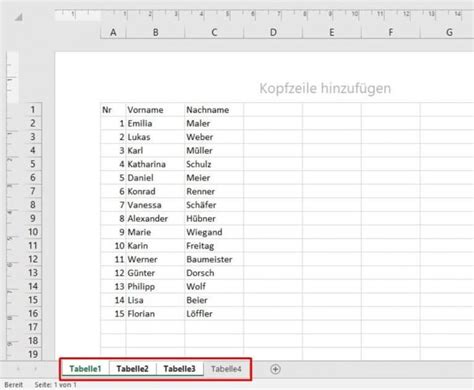Select the column C header
The height and width of the screenshot is (390, 474).
click(x=214, y=32)
